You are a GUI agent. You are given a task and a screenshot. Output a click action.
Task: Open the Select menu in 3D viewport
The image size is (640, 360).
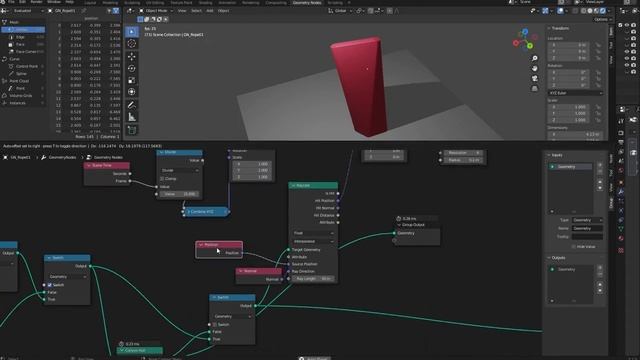(196, 11)
